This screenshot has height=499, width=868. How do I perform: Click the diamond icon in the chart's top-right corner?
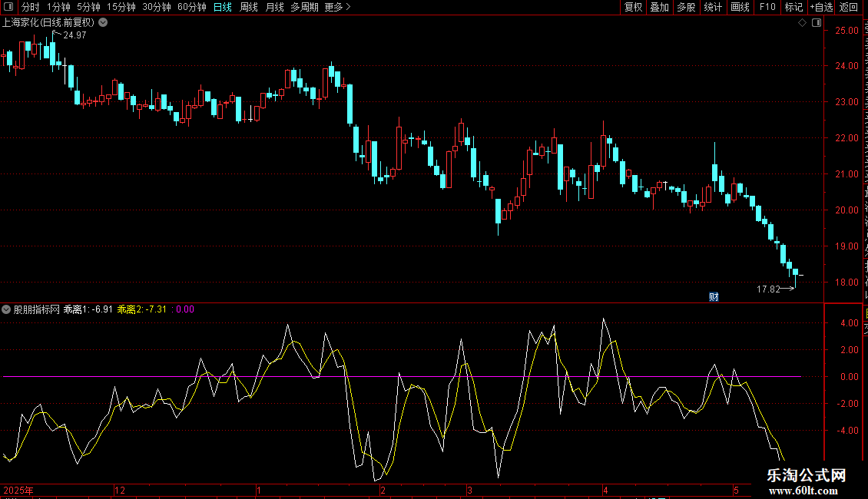[802, 23]
